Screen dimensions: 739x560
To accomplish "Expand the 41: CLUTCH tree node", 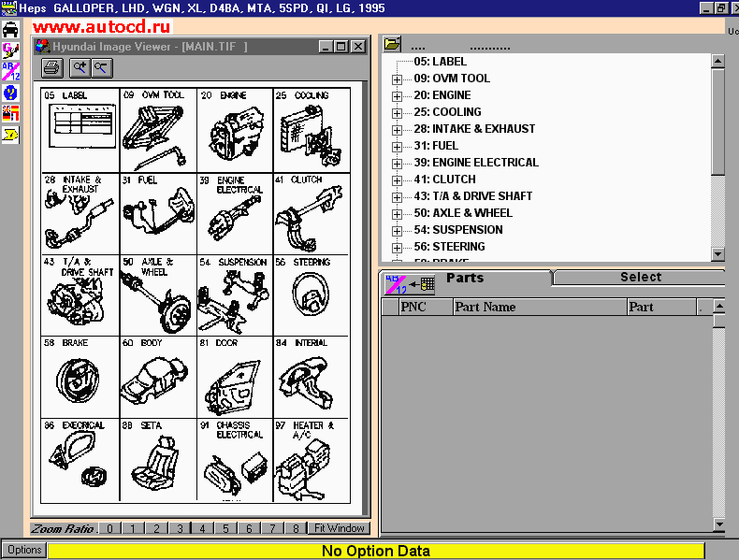I will point(397,180).
